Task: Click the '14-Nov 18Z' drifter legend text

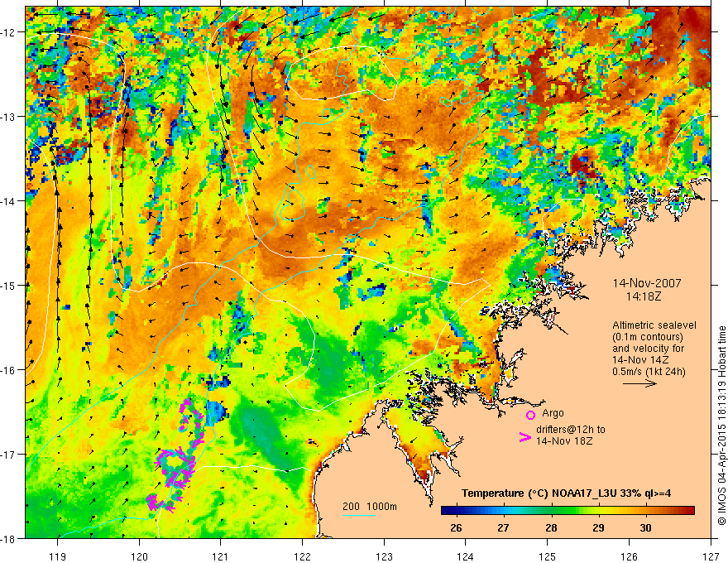Action: click(564, 441)
